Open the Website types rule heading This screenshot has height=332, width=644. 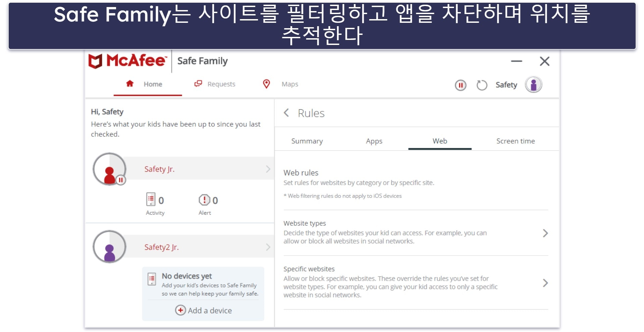click(x=305, y=223)
